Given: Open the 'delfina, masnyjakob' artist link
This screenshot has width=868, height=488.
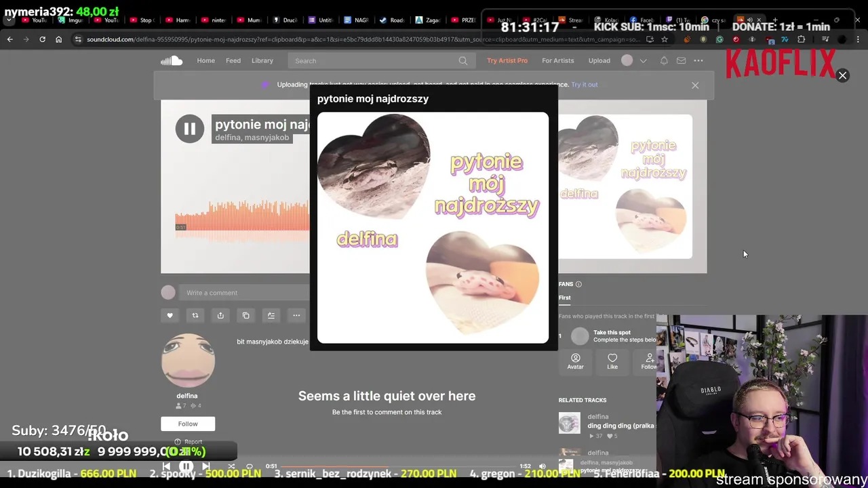Looking at the screenshot, I should pyautogui.click(x=252, y=138).
